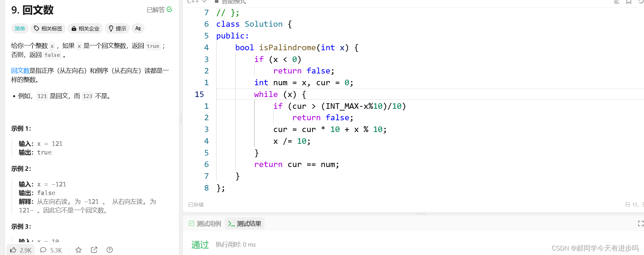The image size is (644, 255).
Task: Click the inline code word true
Action: pos(153,46)
